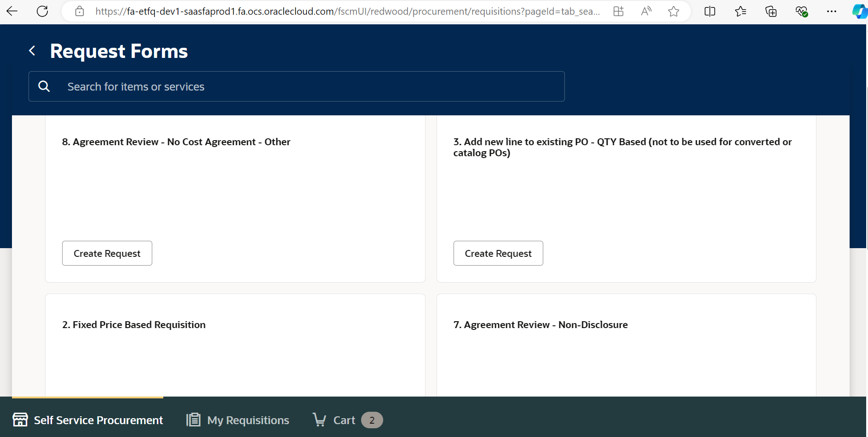Open the My Requisitions tab

(x=238, y=420)
